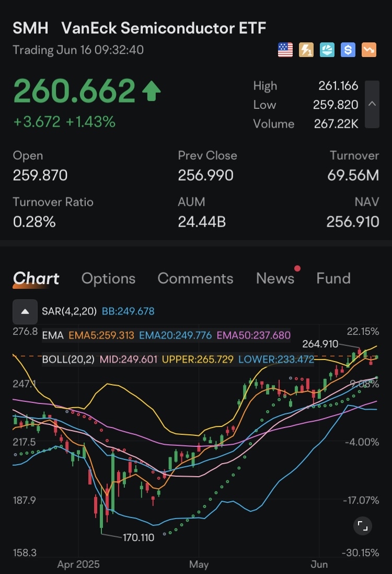
Task: Open the Comments tab
Action: [195, 278]
